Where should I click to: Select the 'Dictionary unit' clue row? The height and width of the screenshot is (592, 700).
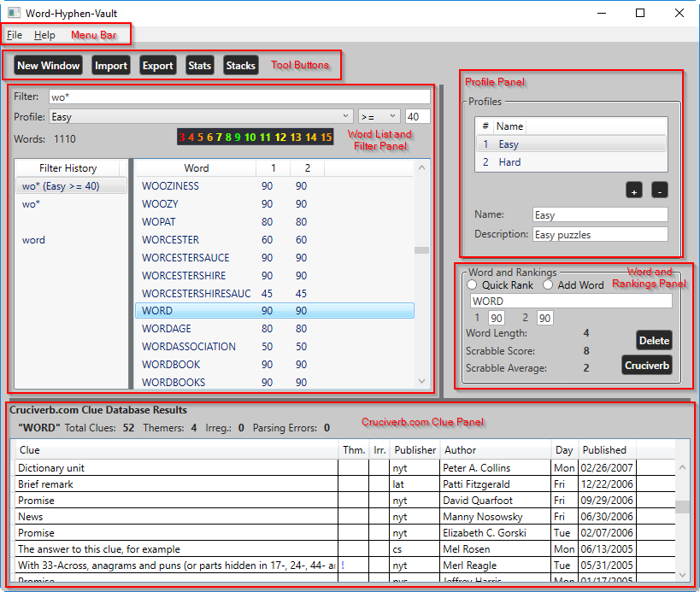click(345, 468)
